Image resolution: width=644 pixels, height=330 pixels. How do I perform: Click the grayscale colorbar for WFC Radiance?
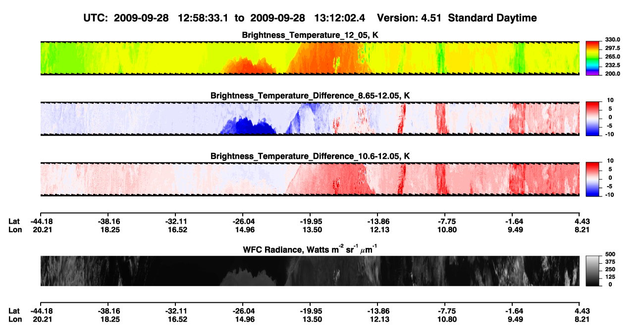[x=593, y=271]
